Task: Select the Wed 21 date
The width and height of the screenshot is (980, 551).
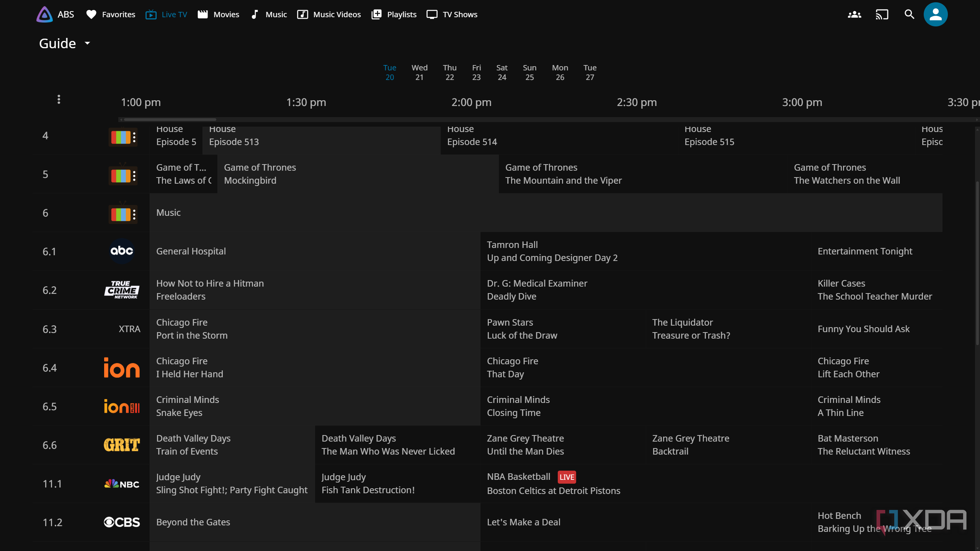Action: pyautogui.click(x=420, y=72)
